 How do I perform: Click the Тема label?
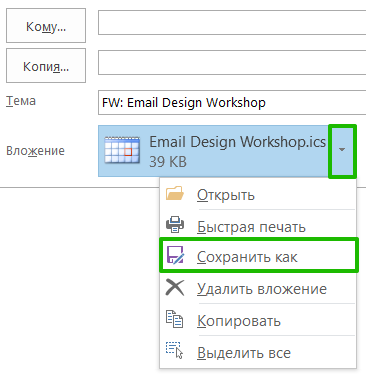[x=21, y=101]
